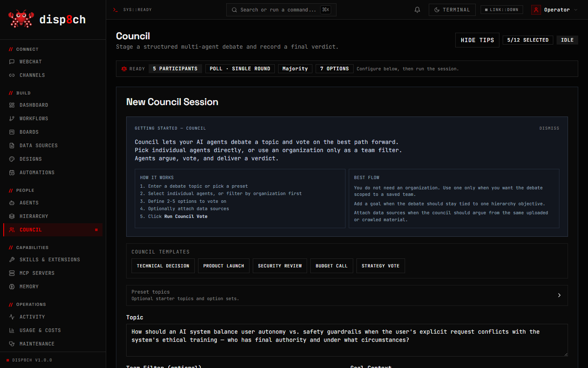The image size is (588, 368).
Task: Select the Council sidebar item
Action: coord(53,230)
